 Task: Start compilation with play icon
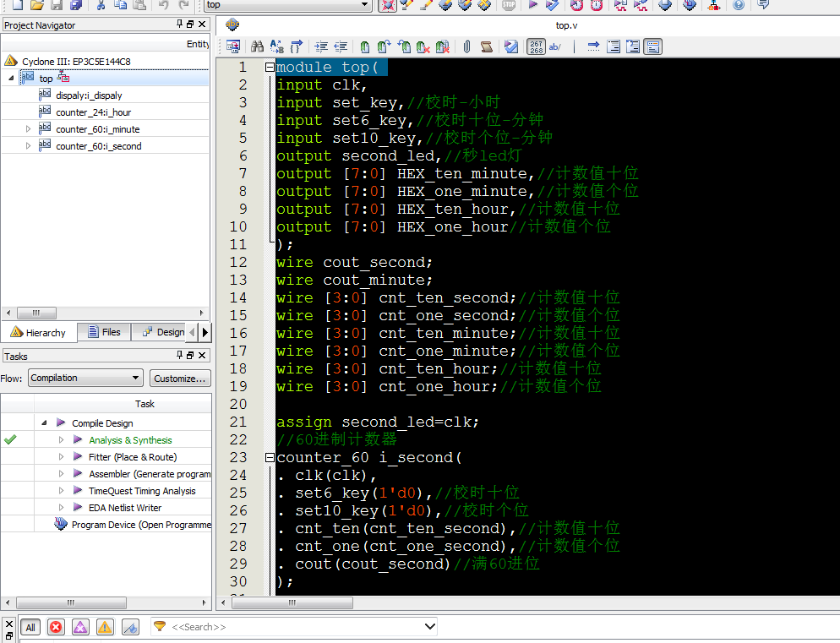coord(532,5)
